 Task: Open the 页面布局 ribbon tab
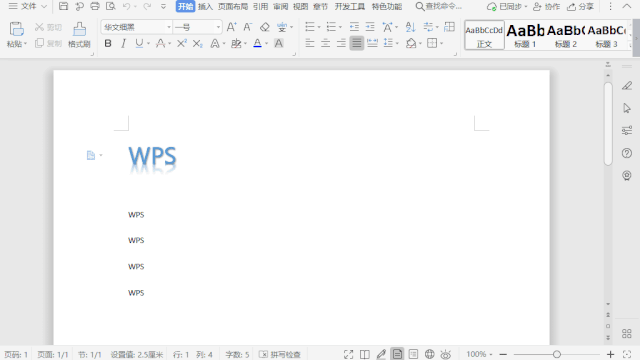pos(233,7)
